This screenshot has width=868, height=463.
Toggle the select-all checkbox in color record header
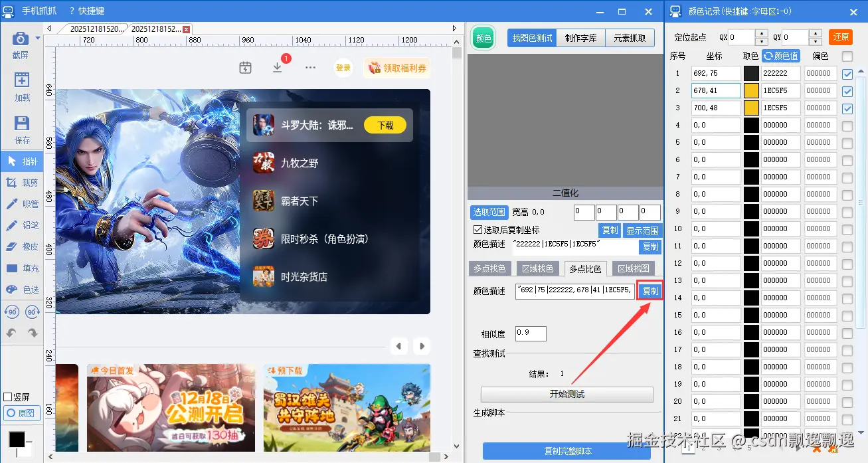pos(847,56)
